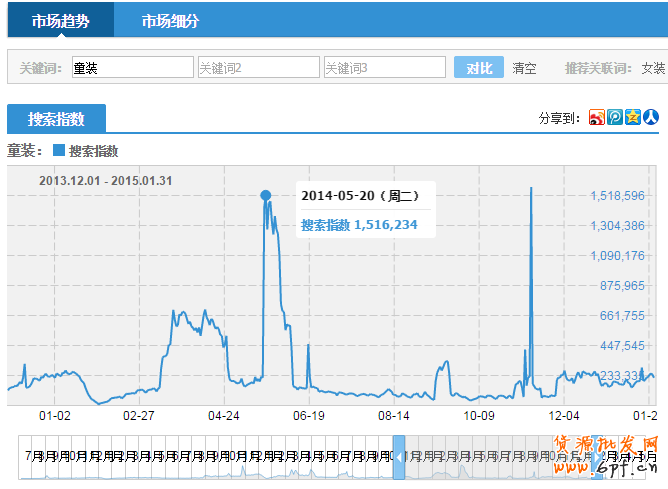Share to Renren network
The image size is (668, 489).
pyautogui.click(x=651, y=118)
